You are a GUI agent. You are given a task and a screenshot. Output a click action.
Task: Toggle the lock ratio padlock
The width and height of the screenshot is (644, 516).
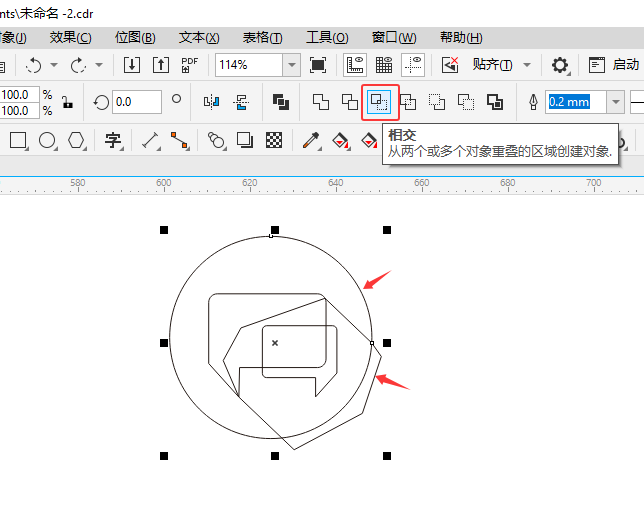67,102
